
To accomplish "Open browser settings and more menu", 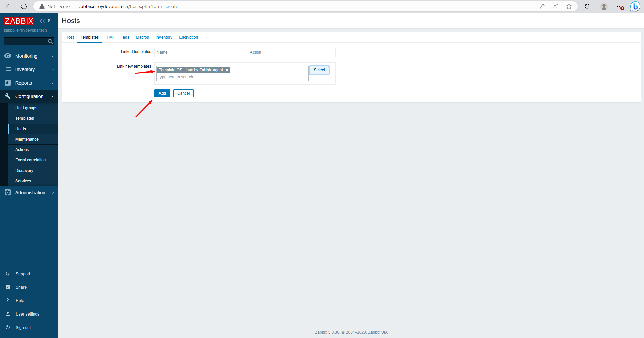I will coord(620,6).
